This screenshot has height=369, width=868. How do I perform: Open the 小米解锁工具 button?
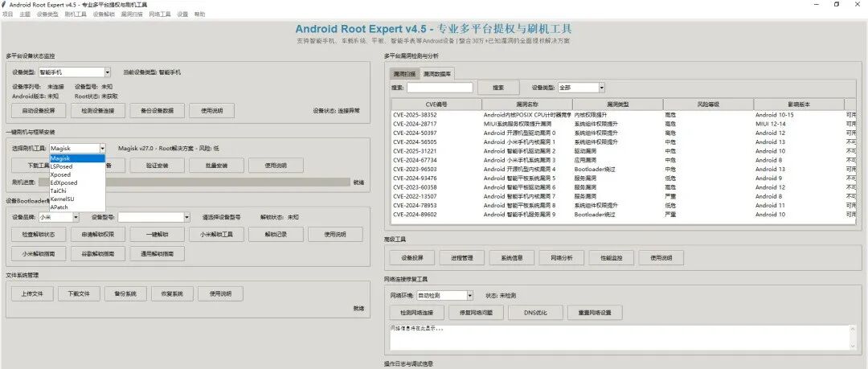point(216,235)
